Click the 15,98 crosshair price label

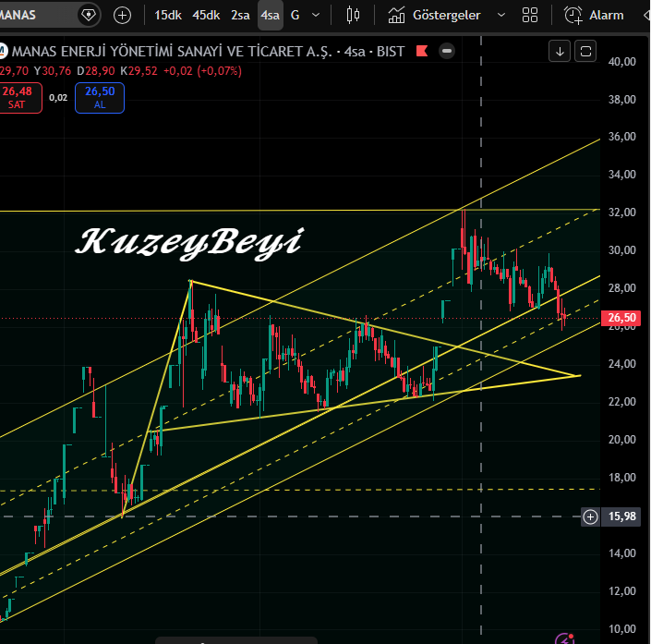(621, 516)
